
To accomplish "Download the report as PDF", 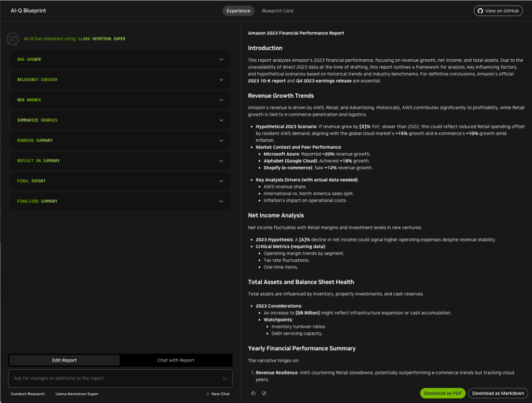I will click(x=443, y=393).
